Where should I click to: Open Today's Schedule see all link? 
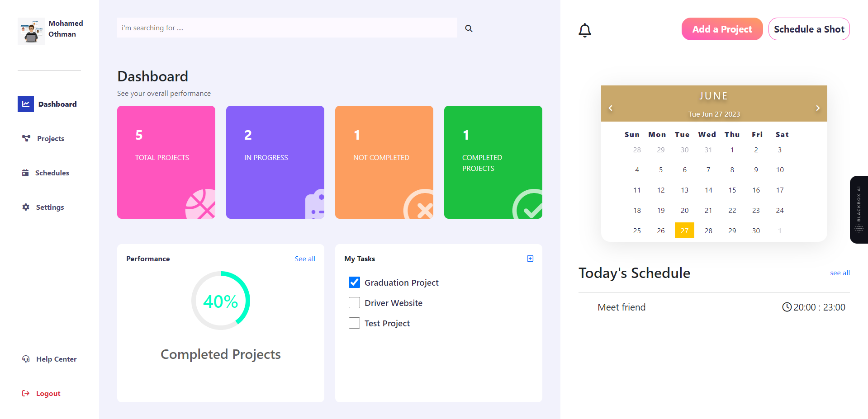(840, 273)
